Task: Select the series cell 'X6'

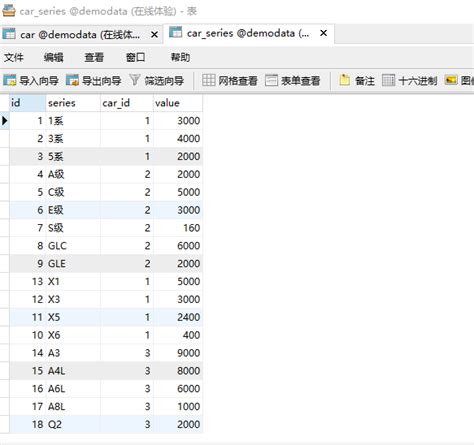Action: pos(73,335)
